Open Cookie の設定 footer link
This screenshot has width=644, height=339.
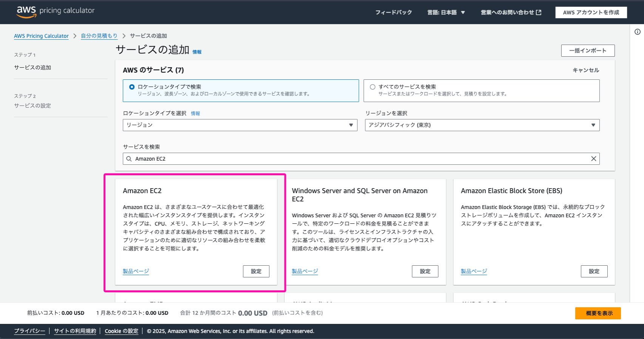(x=121, y=331)
